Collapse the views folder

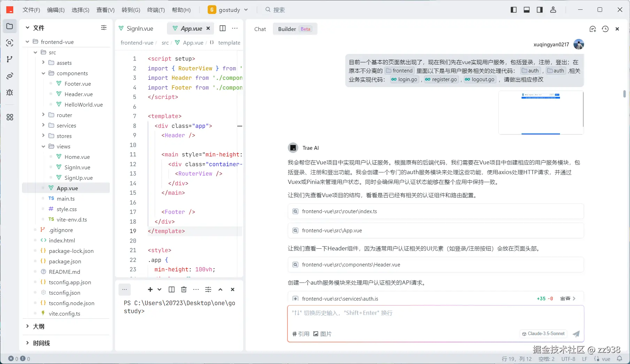pyautogui.click(x=43, y=146)
